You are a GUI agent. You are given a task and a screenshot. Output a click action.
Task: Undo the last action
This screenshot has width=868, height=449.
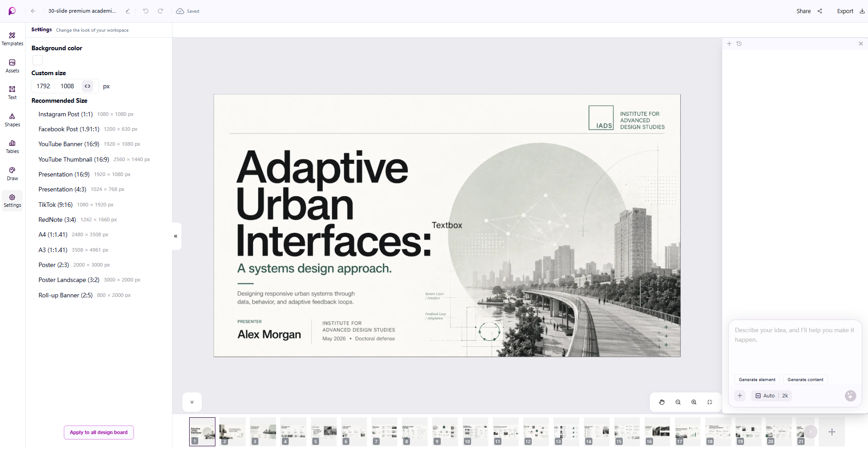(x=146, y=11)
